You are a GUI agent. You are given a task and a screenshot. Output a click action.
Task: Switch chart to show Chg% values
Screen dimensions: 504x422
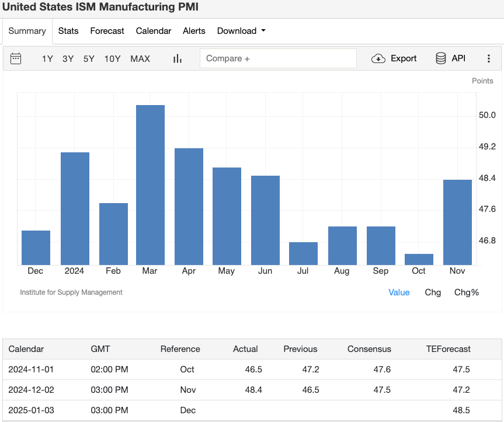[467, 292]
